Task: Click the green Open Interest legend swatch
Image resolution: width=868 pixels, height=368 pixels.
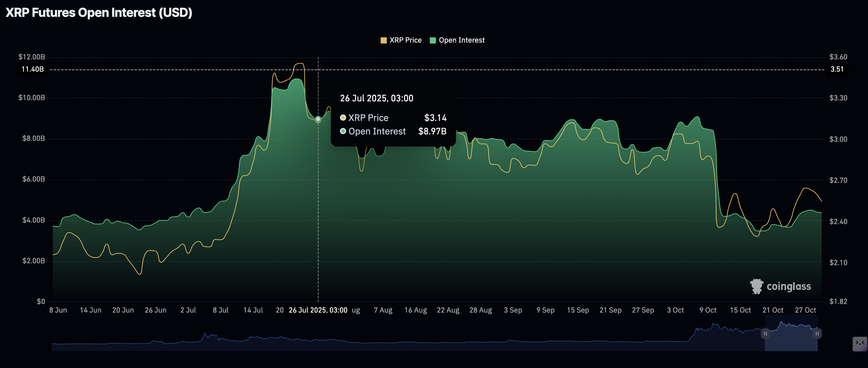Action: pos(433,40)
